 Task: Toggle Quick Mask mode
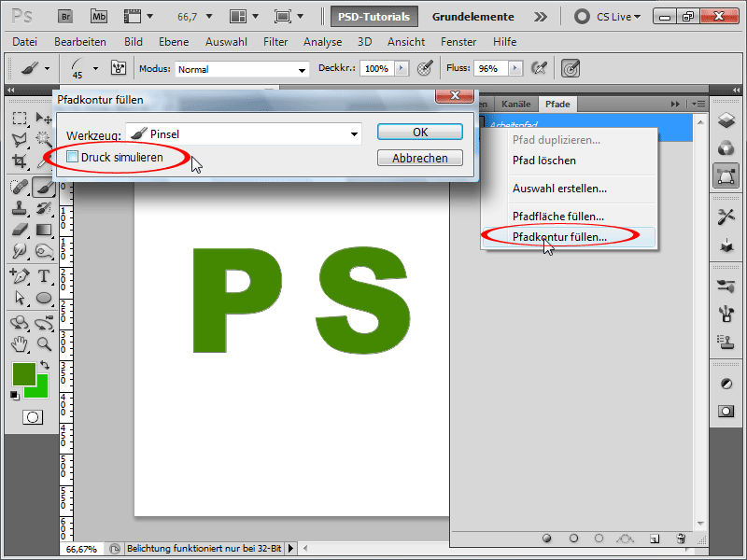pos(33,417)
